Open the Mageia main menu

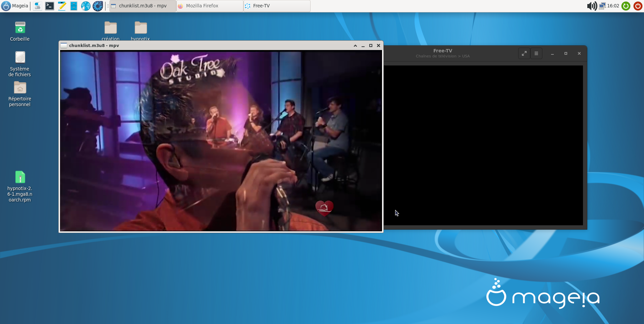[x=15, y=6]
